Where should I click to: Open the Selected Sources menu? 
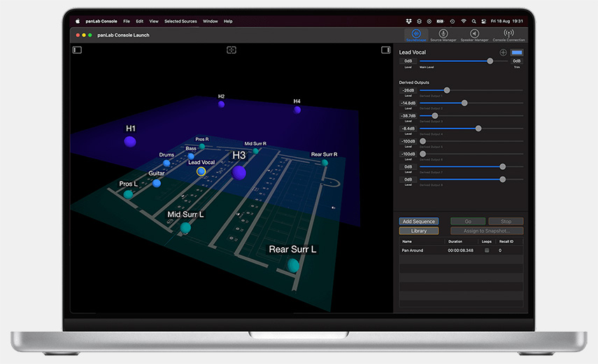point(180,22)
